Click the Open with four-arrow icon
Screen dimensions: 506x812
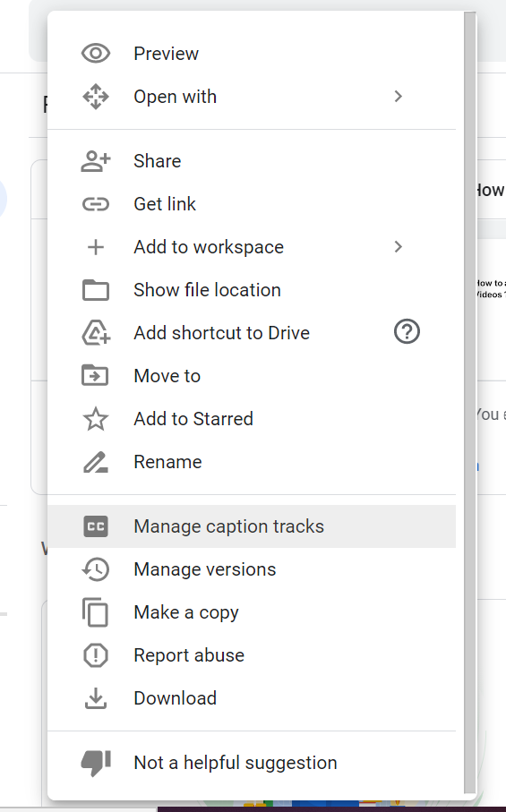pyautogui.click(x=96, y=97)
